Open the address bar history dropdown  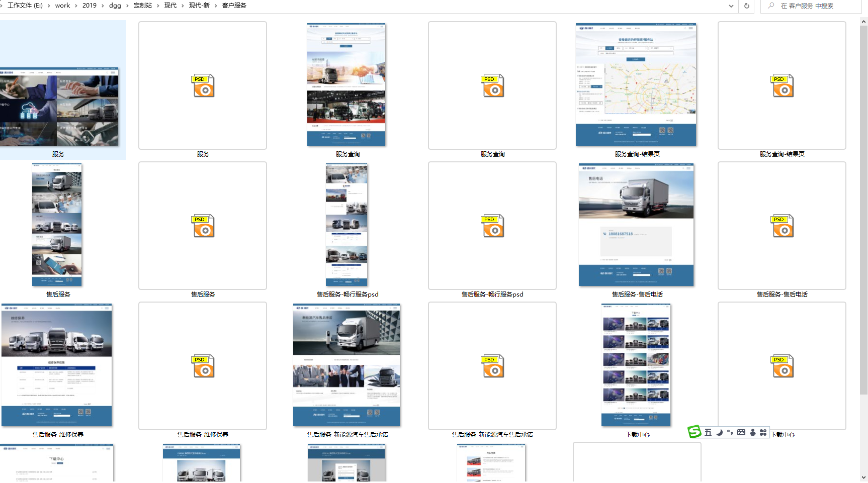pyautogui.click(x=731, y=6)
